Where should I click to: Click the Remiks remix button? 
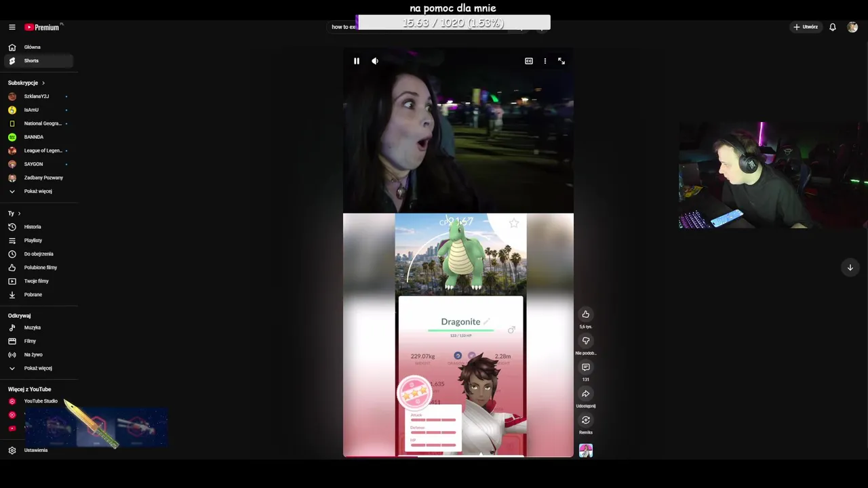point(586,420)
